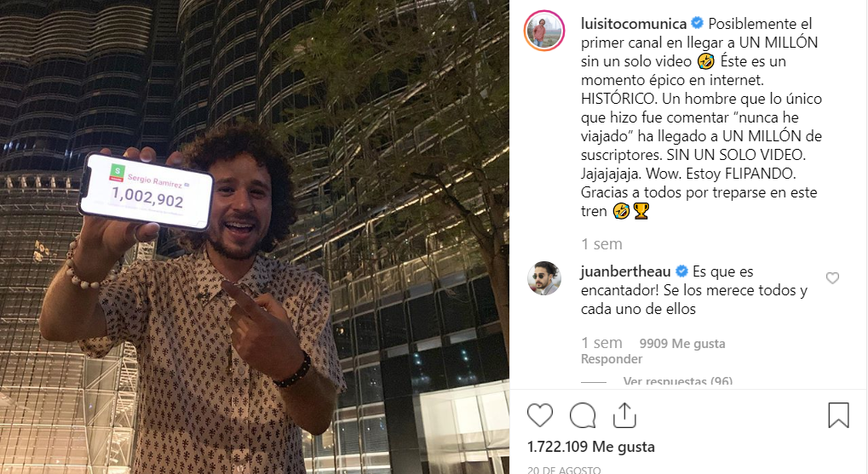Screen dimensions: 868x474
Task: Click the verified badge beside juanbertheau
Action: click(x=681, y=271)
